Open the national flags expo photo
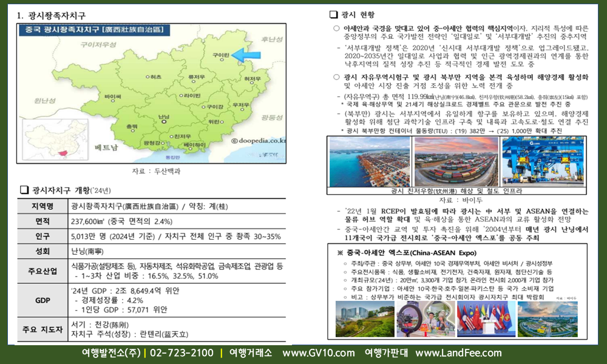The width and height of the screenshot is (607, 364). [x=487, y=319]
